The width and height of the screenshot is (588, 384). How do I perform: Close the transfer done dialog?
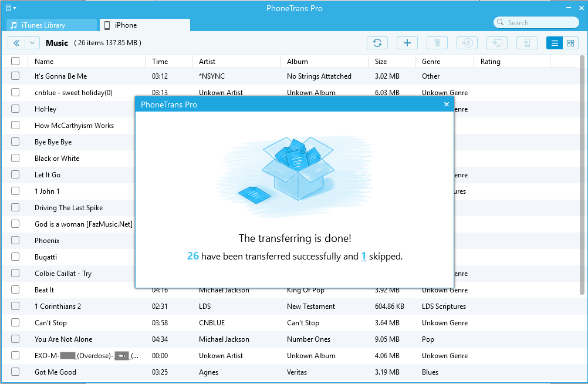447,105
